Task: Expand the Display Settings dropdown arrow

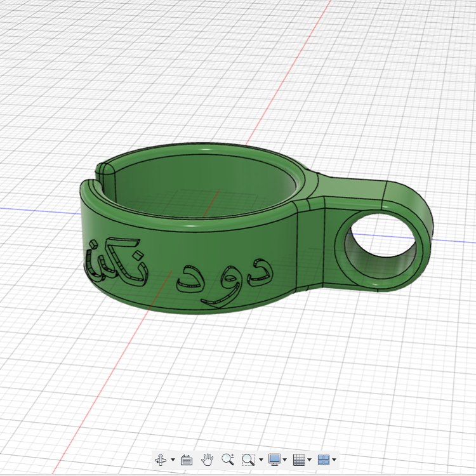Action: 285,460
